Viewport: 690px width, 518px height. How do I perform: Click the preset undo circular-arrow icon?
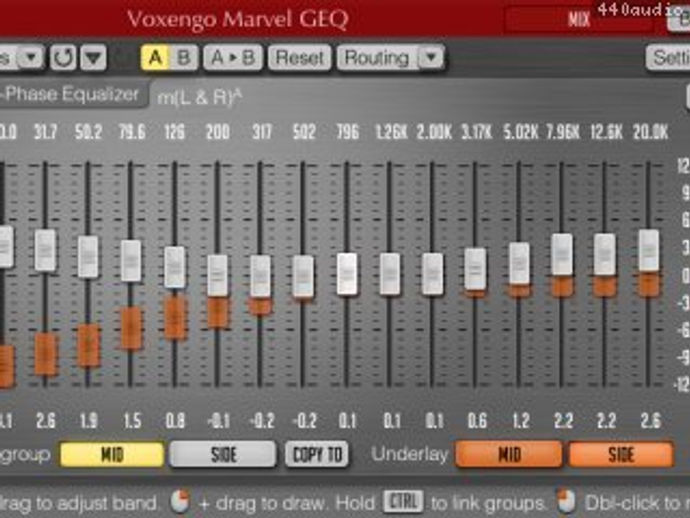63,58
